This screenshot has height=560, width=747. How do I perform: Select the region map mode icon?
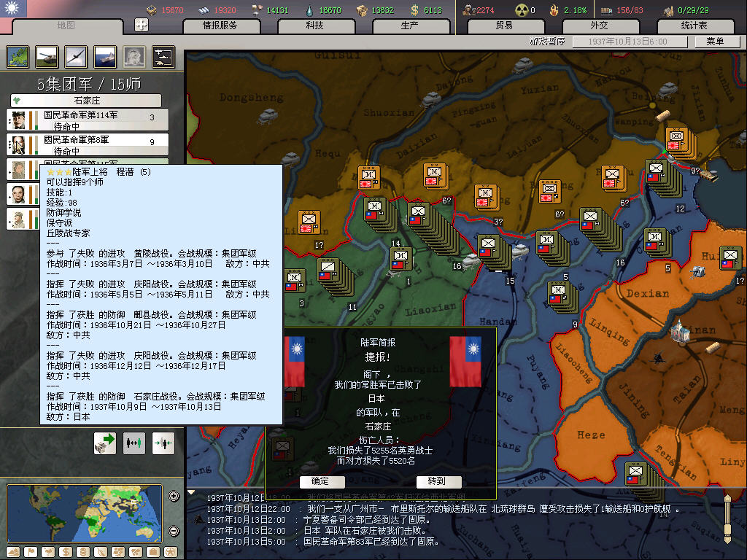point(118,552)
